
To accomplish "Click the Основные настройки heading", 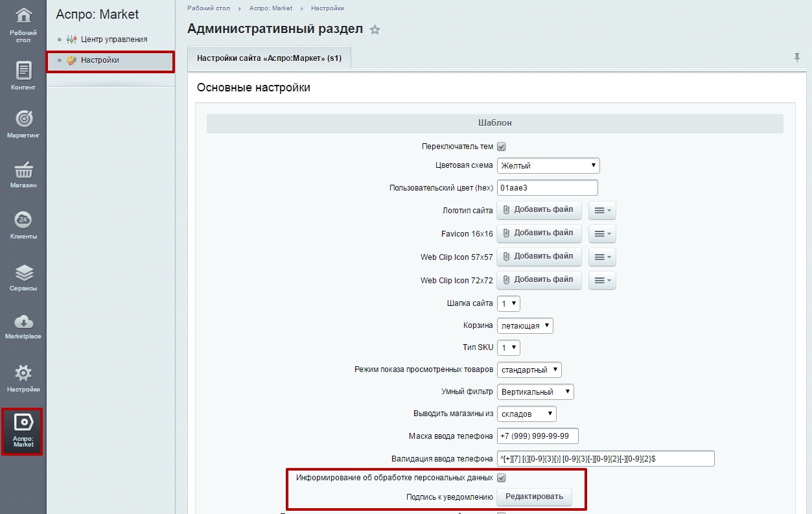I will click(x=253, y=88).
